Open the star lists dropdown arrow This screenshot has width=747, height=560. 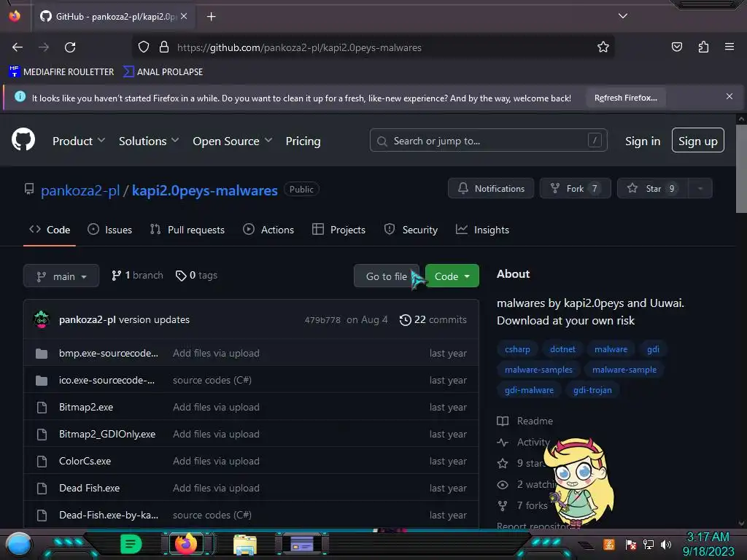tap(700, 189)
